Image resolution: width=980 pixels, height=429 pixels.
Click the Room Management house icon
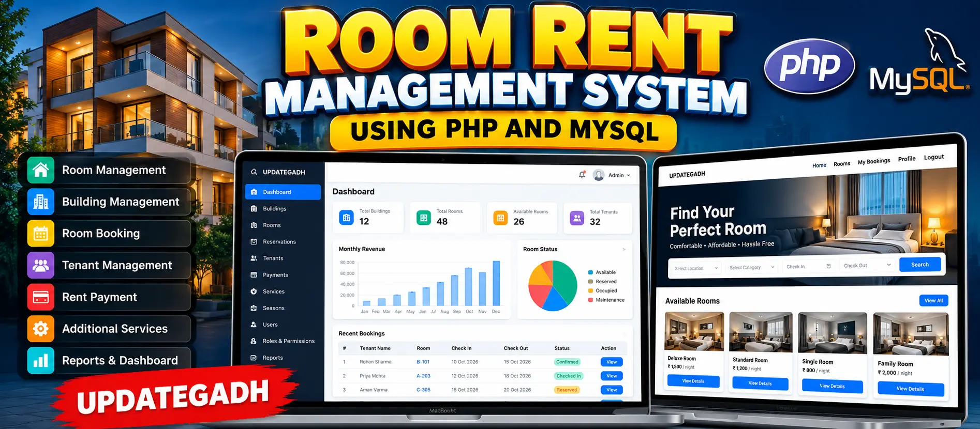click(41, 170)
